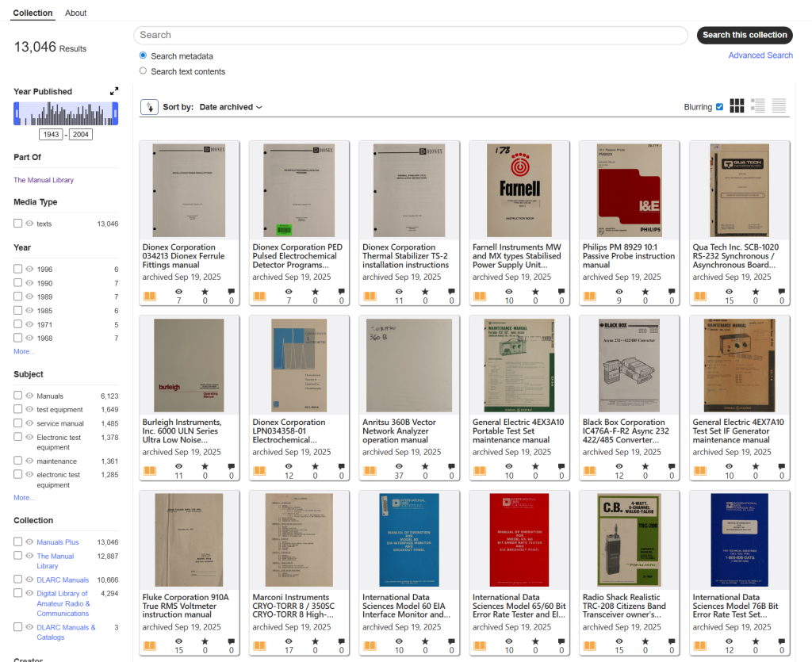812x662 pixels.
Task: Click right handle of year range slider
Action: (115, 114)
